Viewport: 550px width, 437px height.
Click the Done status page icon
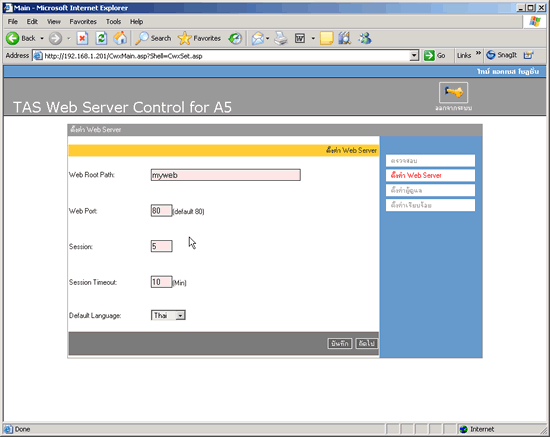point(8,429)
